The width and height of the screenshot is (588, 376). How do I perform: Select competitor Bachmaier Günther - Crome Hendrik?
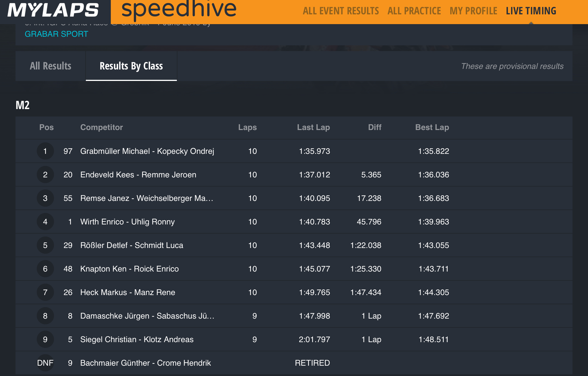pyautogui.click(x=146, y=363)
